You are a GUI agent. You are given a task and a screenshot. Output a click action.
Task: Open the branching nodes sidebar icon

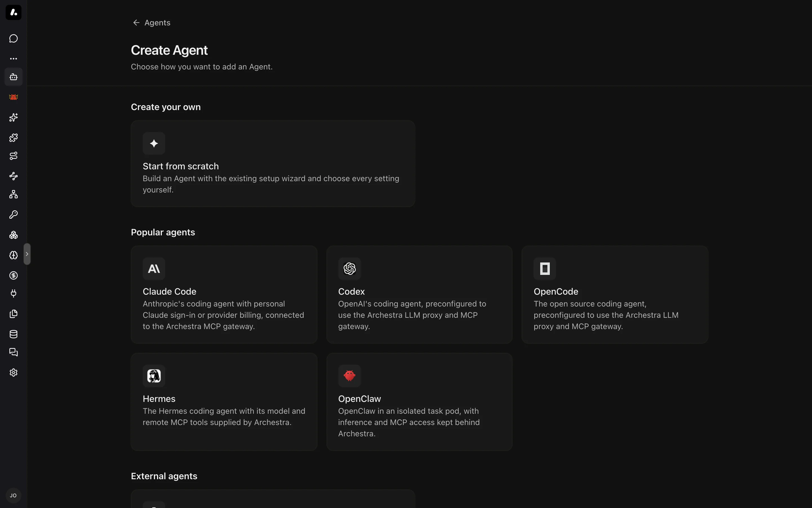[x=14, y=176]
